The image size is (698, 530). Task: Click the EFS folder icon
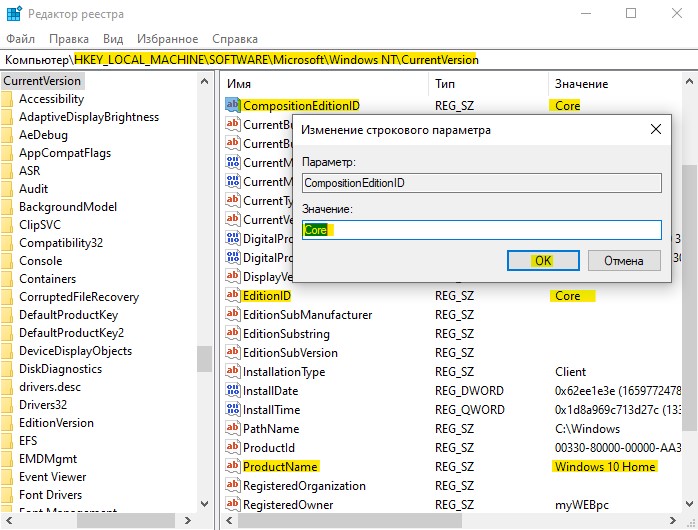7,441
